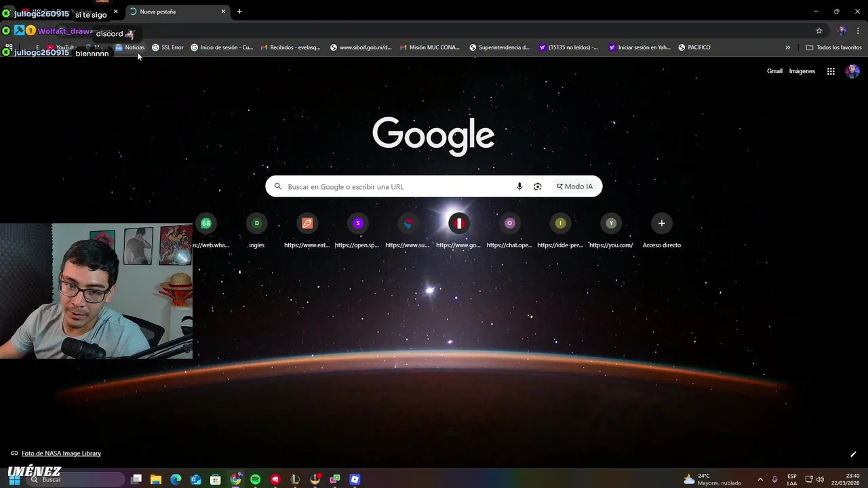
Task: Open the network tray icon
Action: [x=809, y=479]
